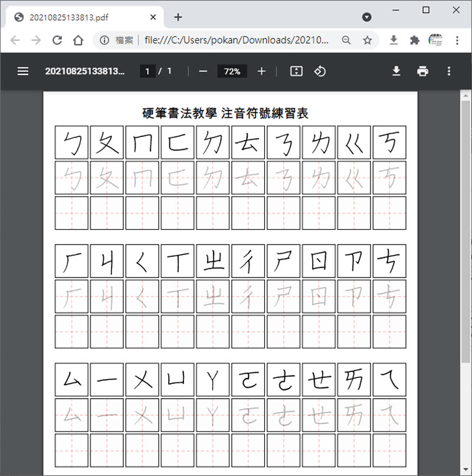This screenshot has height=476, width=472.
Task: Click the scrollbar up arrow
Action: click(466, 96)
